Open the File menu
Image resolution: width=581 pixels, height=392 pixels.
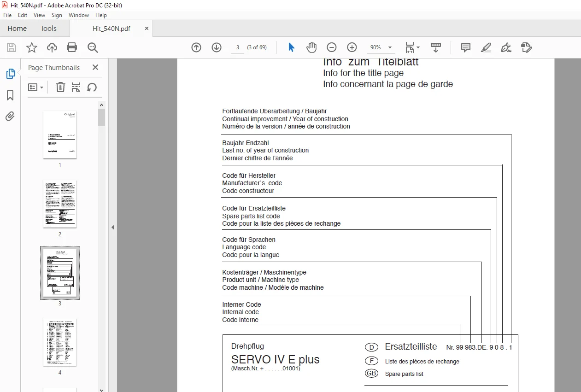[x=7, y=15]
